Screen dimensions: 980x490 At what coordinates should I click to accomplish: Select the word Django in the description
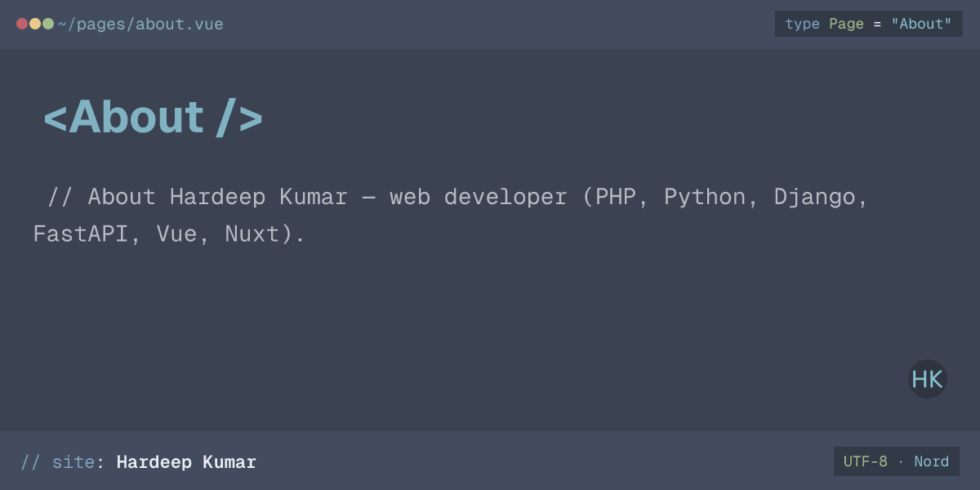click(815, 197)
